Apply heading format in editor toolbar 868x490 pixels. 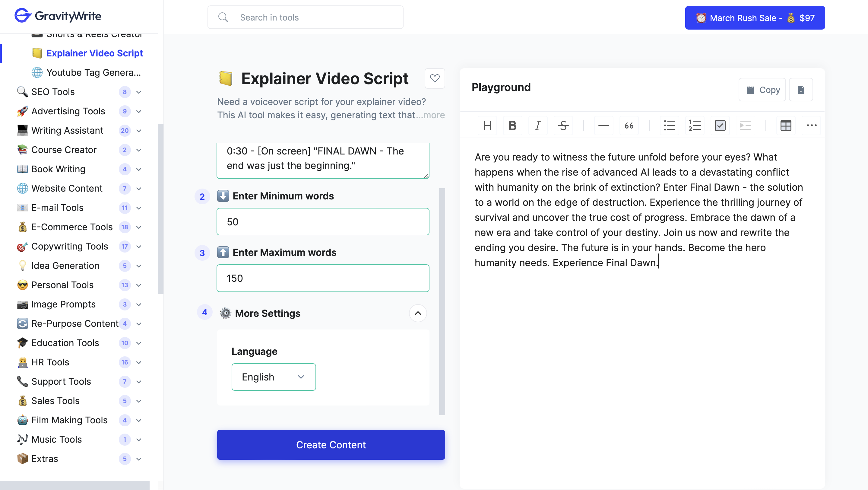click(487, 126)
